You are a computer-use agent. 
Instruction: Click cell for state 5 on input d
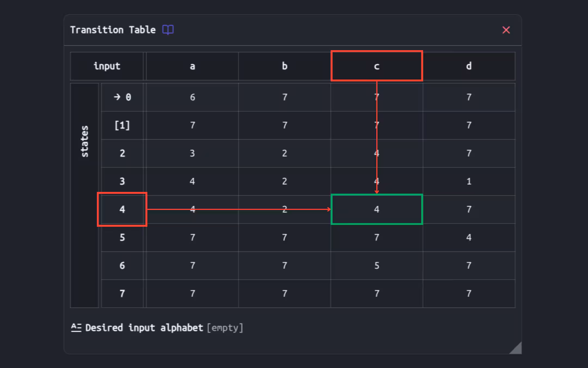pyautogui.click(x=469, y=237)
